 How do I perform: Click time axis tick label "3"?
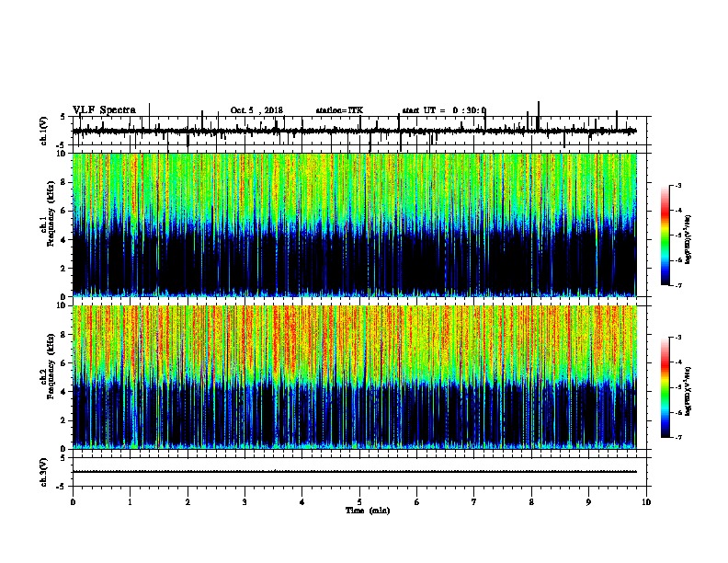245,502
